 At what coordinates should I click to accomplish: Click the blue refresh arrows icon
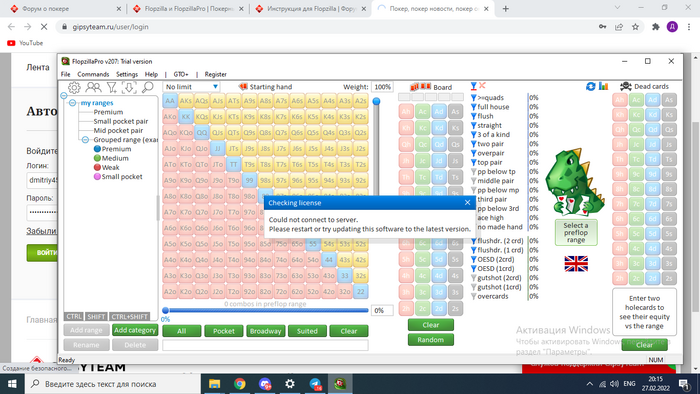[x=591, y=86]
